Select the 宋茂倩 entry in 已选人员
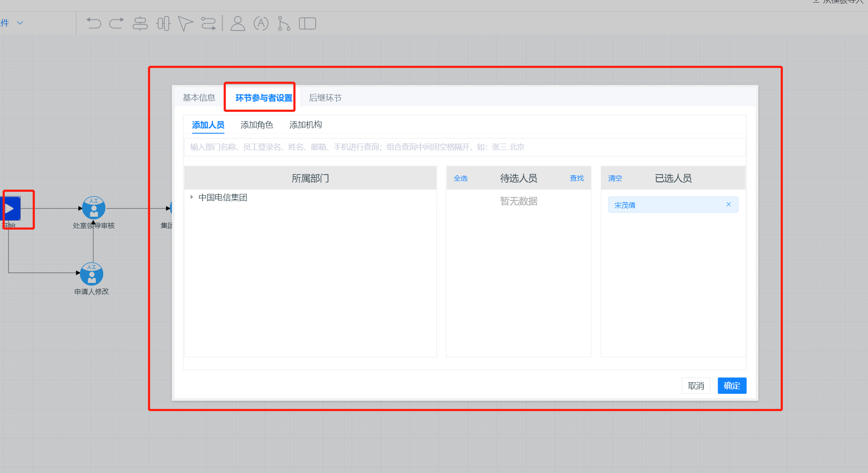 coord(673,205)
